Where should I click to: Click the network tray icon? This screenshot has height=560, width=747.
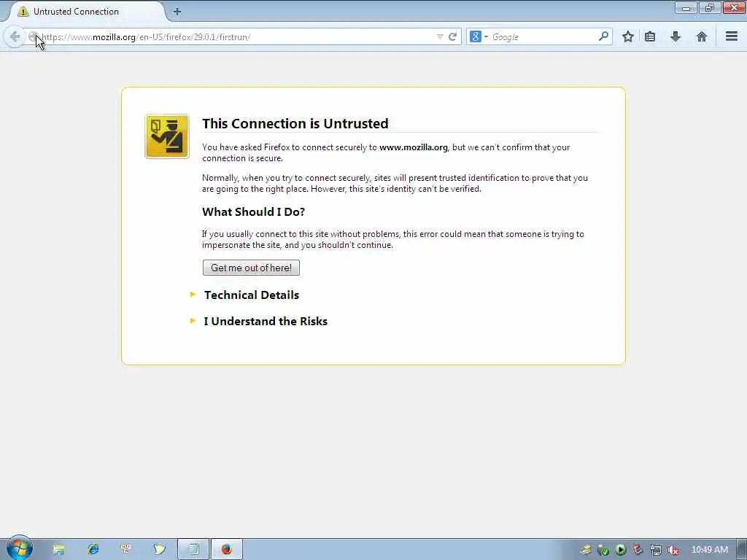pyautogui.click(x=656, y=550)
